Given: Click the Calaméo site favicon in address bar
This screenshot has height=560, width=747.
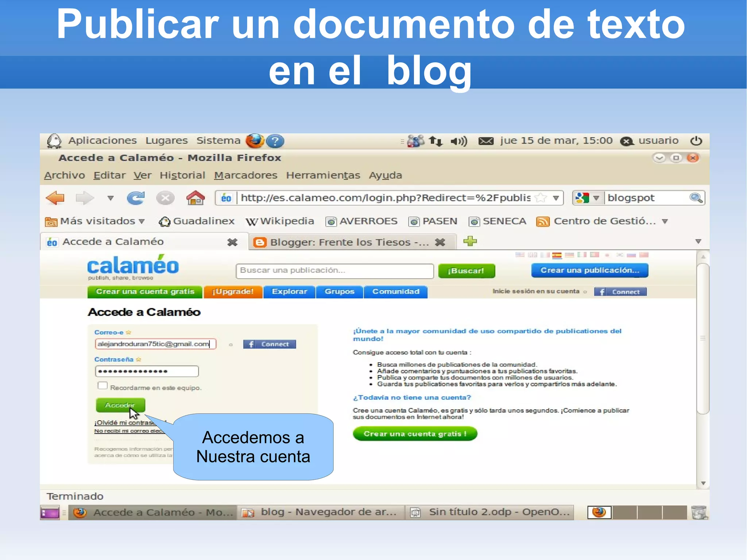Looking at the screenshot, I should point(226,198).
